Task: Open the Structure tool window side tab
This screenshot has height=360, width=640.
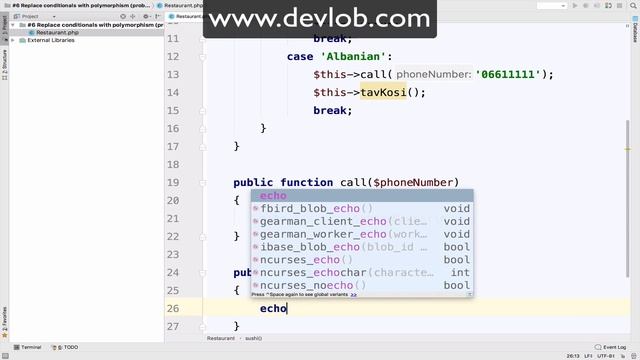Action: click(4, 64)
